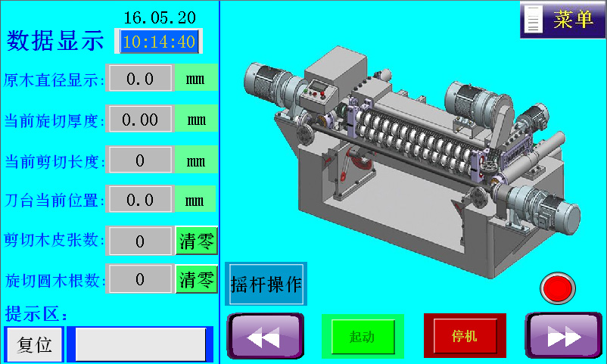
Task: Select the 原木直径显示 value field
Action: tap(140, 78)
